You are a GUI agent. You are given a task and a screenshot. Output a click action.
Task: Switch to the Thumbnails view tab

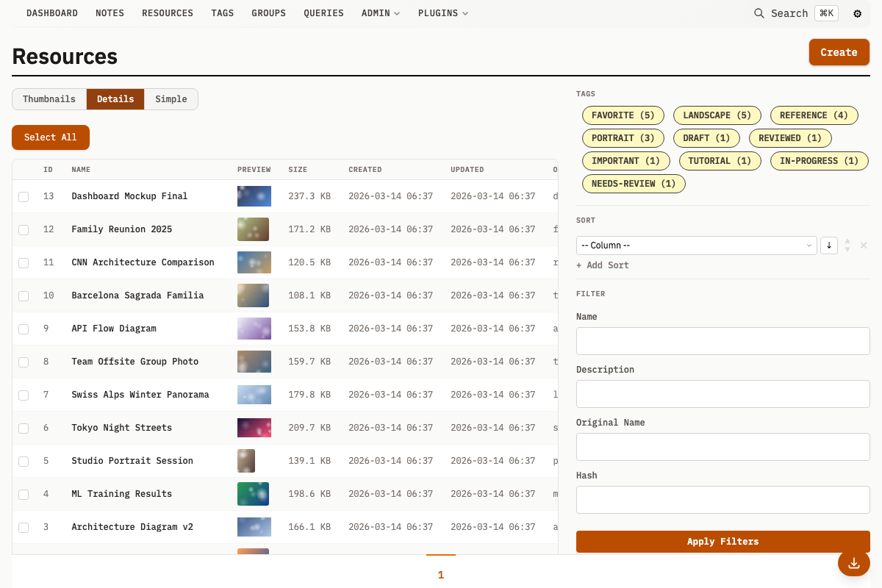click(49, 98)
